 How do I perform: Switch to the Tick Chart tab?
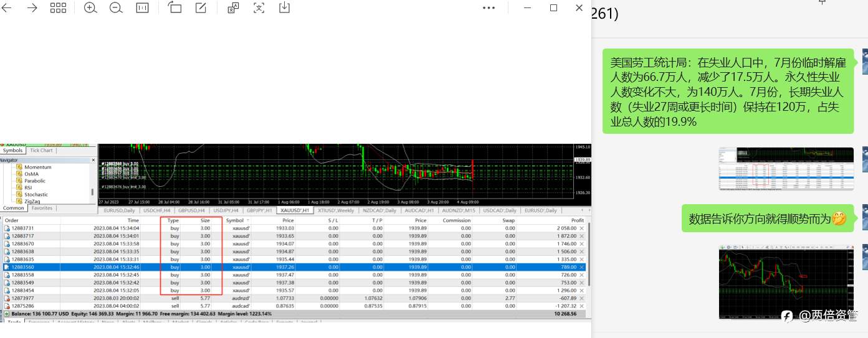click(42, 150)
